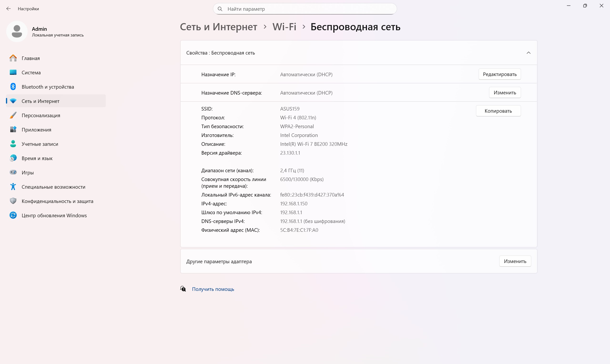The width and height of the screenshot is (610, 364).
Task: Go back with the arrow icon
Action: point(9,9)
